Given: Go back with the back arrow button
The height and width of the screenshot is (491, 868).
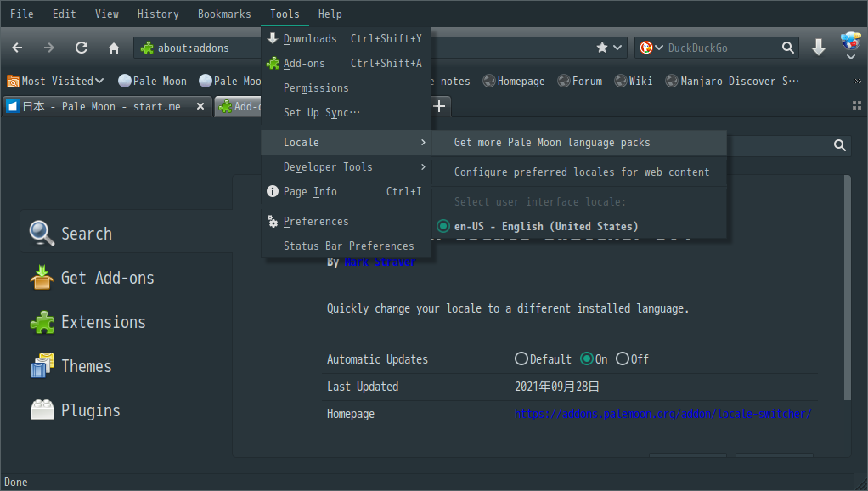Looking at the screenshot, I should 17,48.
